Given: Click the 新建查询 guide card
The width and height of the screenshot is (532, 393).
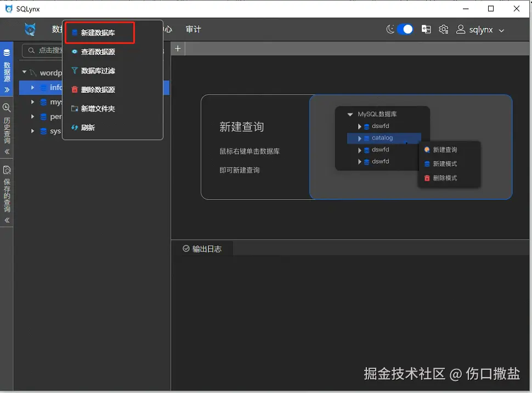Looking at the screenshot, I should pos(356,147).
